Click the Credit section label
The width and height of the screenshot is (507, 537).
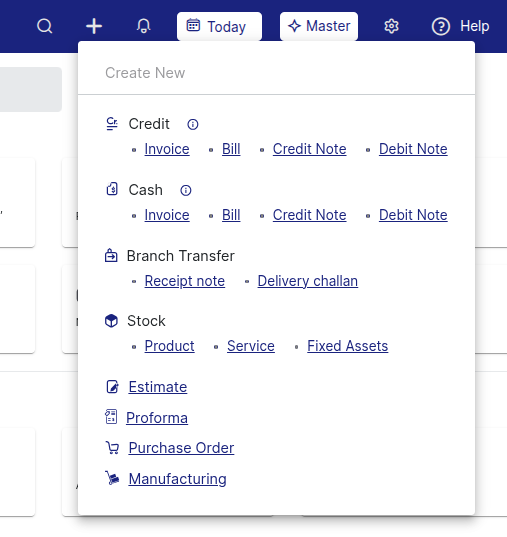click(x=149, y=124)
